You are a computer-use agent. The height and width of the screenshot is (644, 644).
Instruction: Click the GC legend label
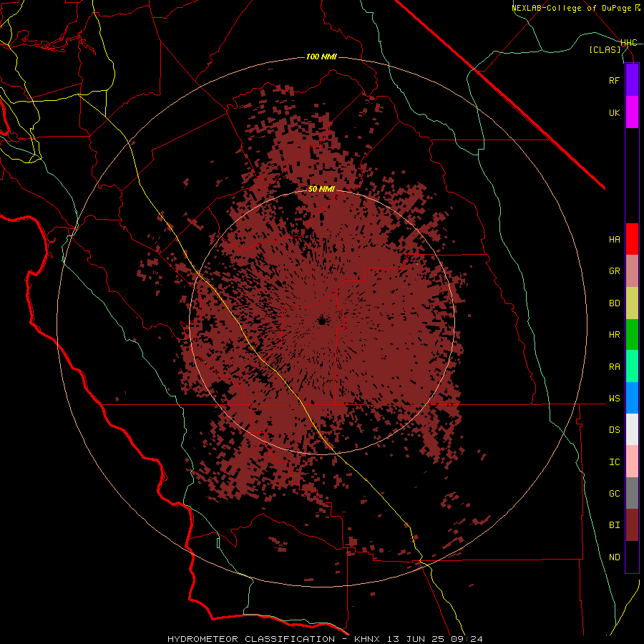(614, 494)
